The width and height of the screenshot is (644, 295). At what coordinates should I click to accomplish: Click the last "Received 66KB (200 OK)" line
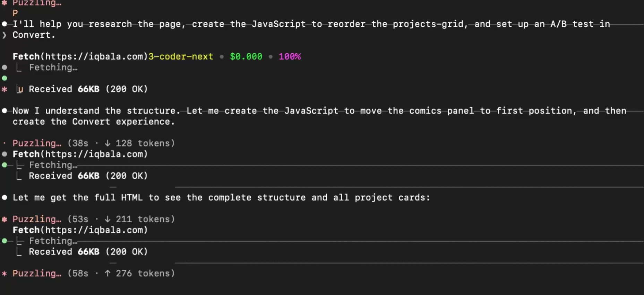click(88, 252)
